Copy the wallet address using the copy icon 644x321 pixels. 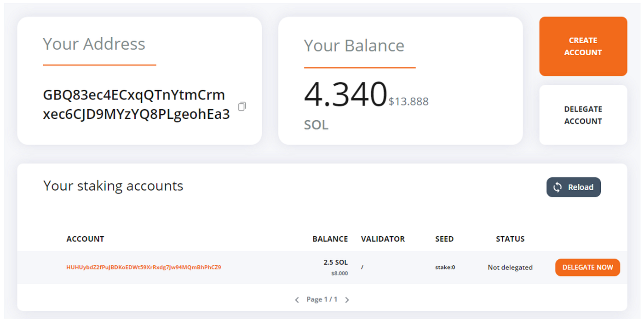point(242,107)
